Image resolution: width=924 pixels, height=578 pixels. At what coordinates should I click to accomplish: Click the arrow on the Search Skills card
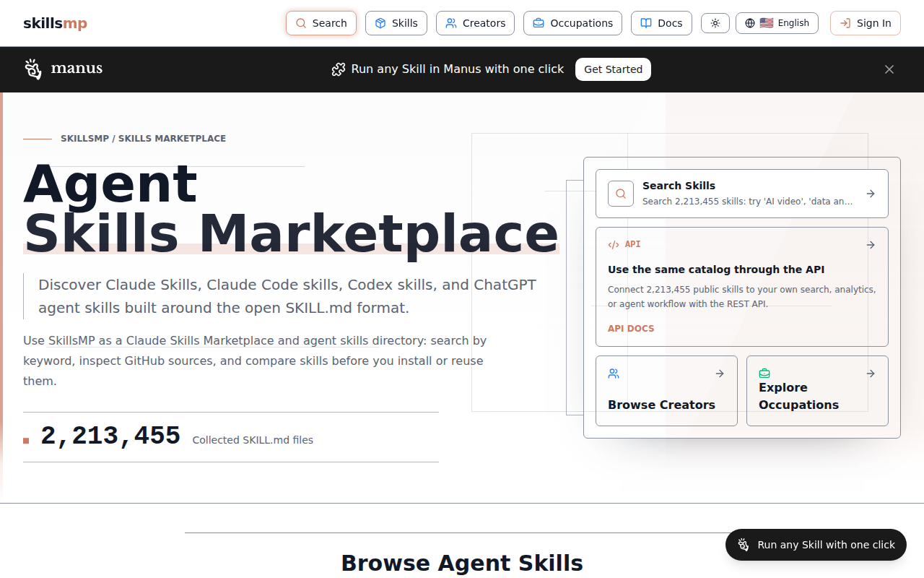point(871,194)
